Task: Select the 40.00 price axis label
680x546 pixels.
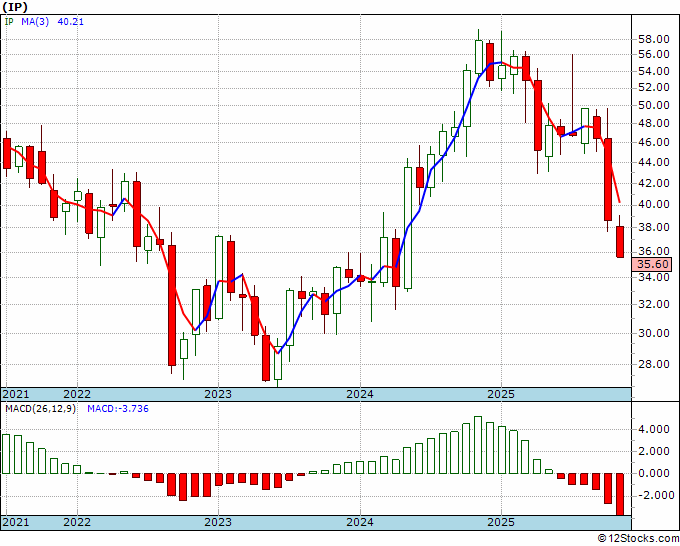Action: tap(654, 204)
